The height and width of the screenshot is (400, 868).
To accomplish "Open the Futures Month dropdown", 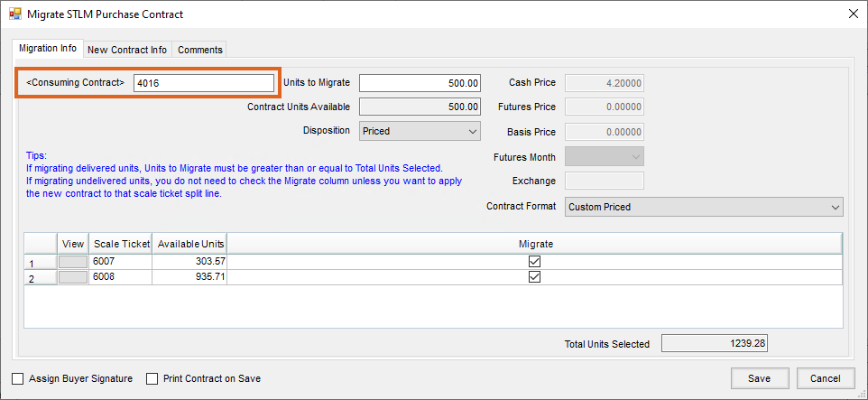I will coord(605,157).
